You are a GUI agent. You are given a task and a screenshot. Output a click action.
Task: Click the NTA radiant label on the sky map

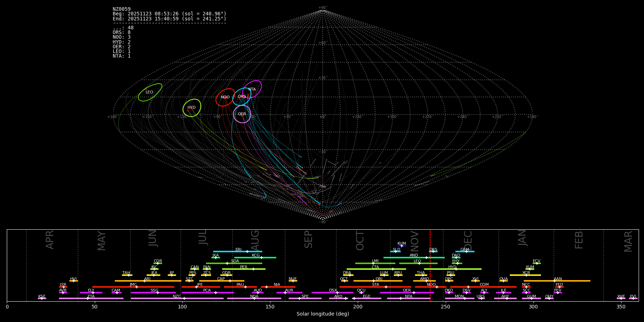(x=252, y=89)
